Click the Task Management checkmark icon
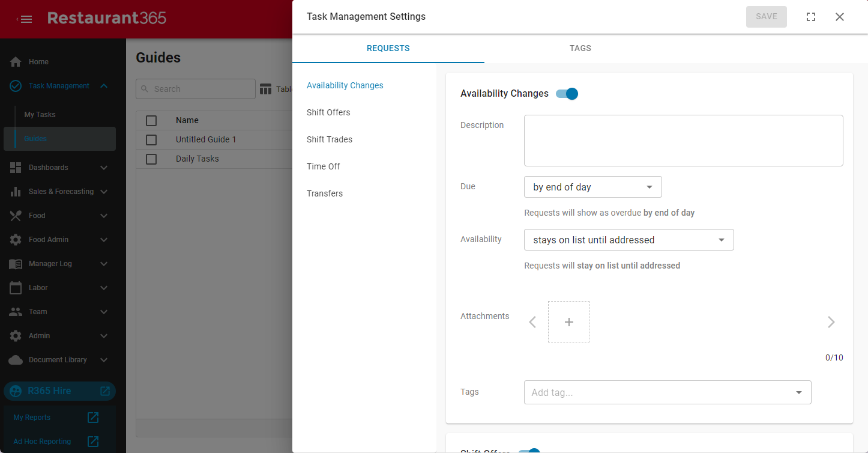This screenshot has height=453, width=868. 16,86
